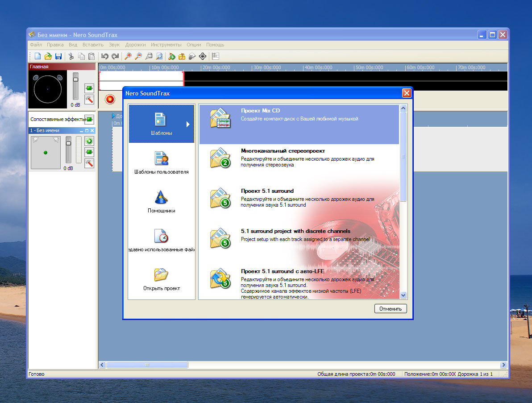Open the Правка menu

55,45
